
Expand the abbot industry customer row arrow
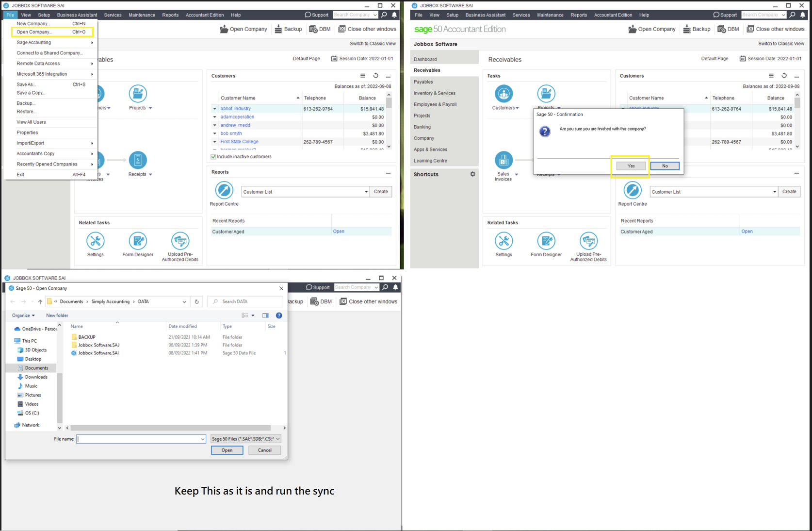[215, 109]
